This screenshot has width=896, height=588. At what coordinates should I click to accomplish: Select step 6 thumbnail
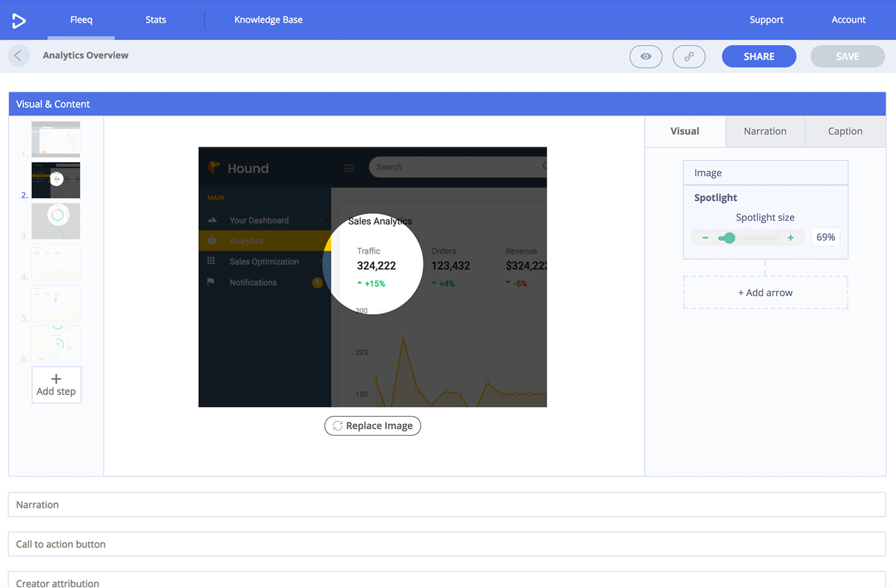pos(56,343)
